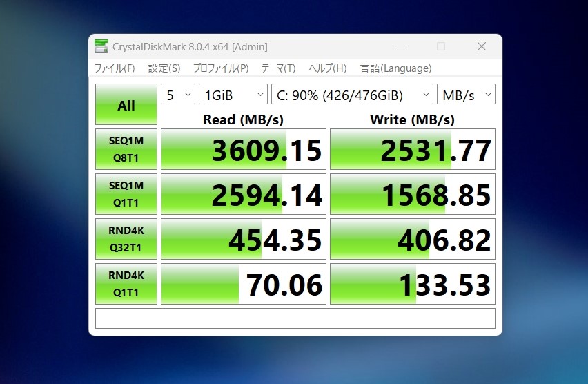Run all benchmarks with the All button
The height and width of the screenshot is (384, 588).
pyautogui.click(x=126, y=105)
